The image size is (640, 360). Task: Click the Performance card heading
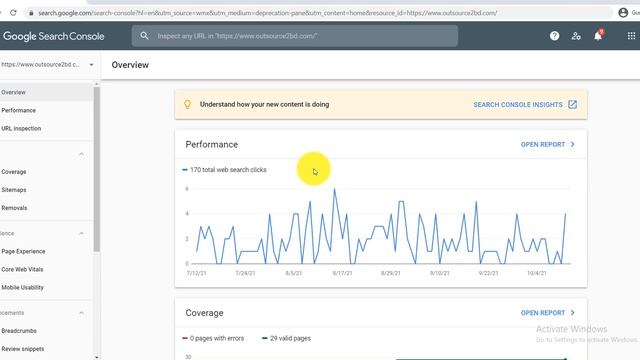coord(211,144)
